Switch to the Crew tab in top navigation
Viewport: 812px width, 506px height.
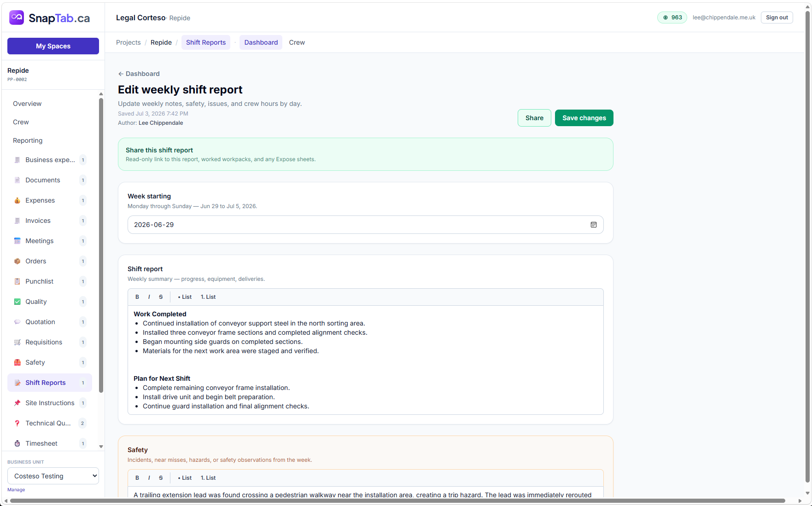297,42
